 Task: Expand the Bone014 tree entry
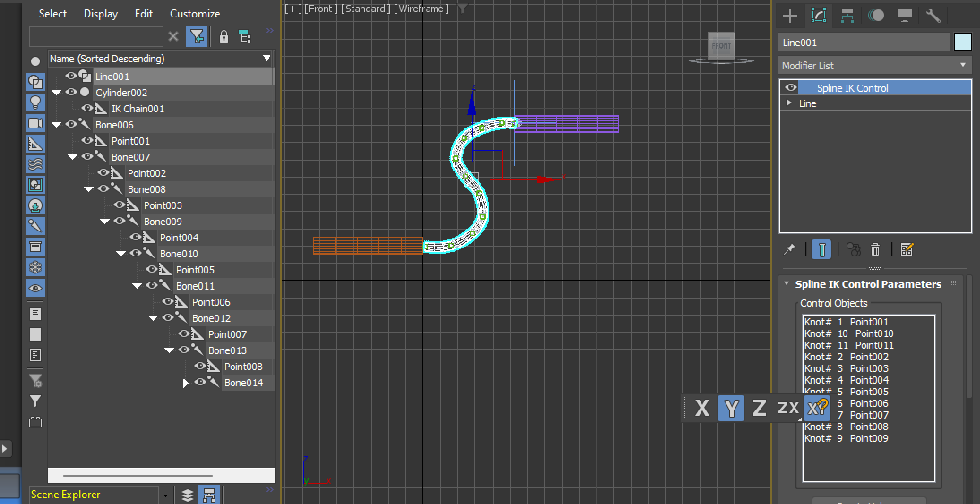[186, 383]
